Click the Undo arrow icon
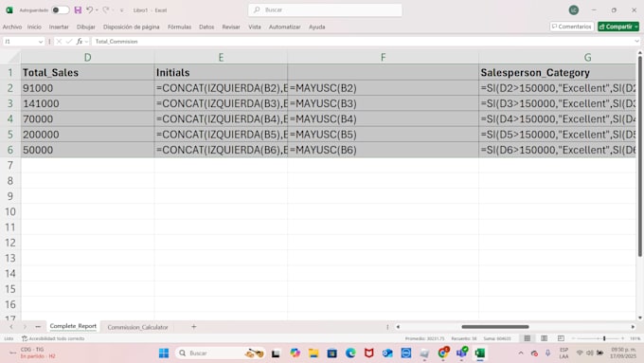Screen dimensions: 644x363 (x=89, y=9)
